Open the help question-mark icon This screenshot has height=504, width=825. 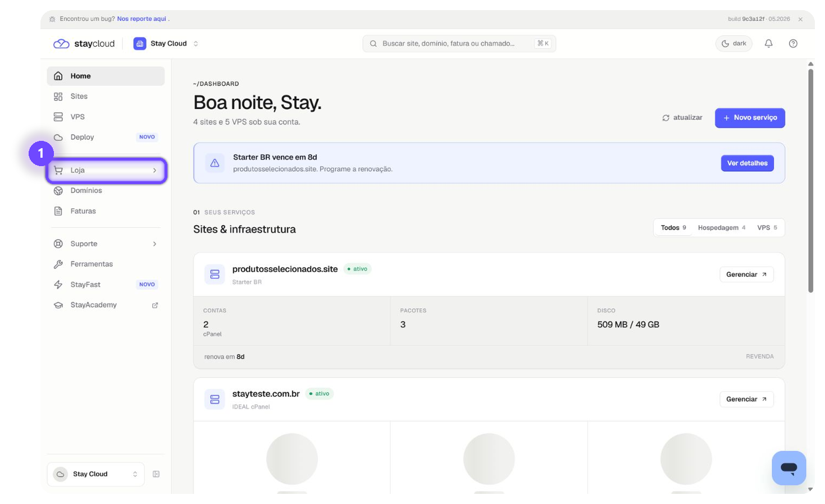793,44
